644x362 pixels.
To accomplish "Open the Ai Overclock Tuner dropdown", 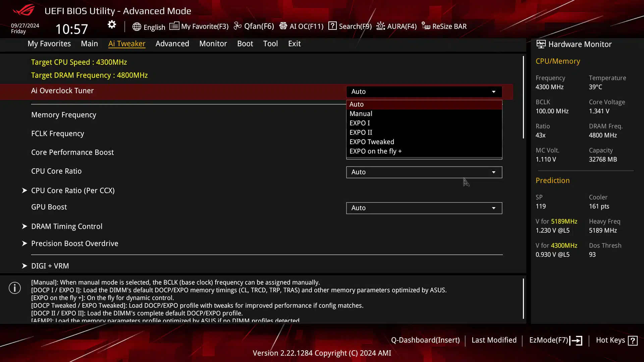I will click(424, 92).
